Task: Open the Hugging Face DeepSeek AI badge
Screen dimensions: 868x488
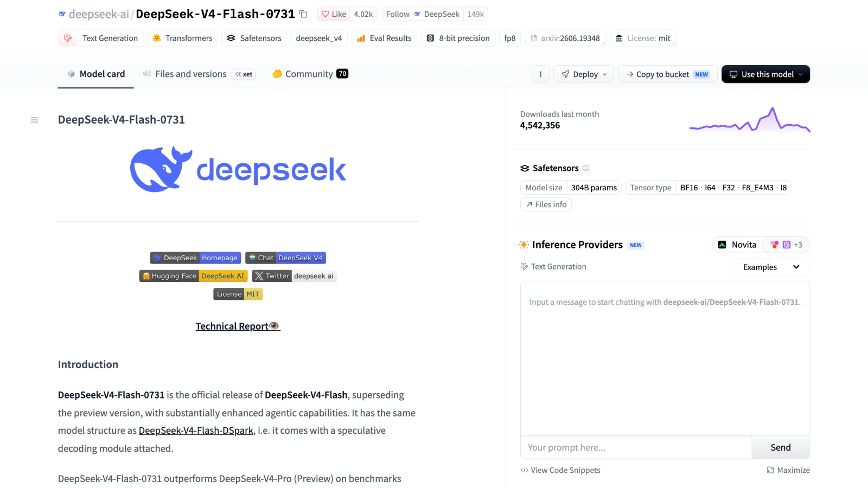Action: (x=194, y=276)
